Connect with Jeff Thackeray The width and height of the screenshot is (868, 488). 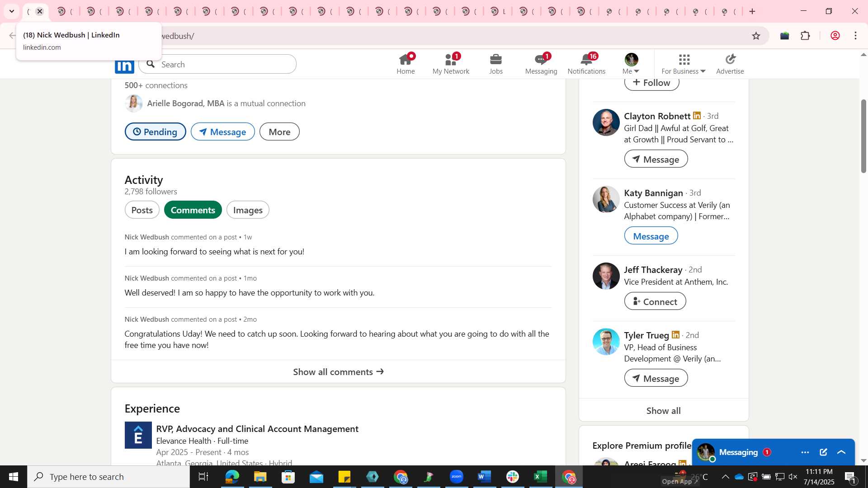pos(655,301)
